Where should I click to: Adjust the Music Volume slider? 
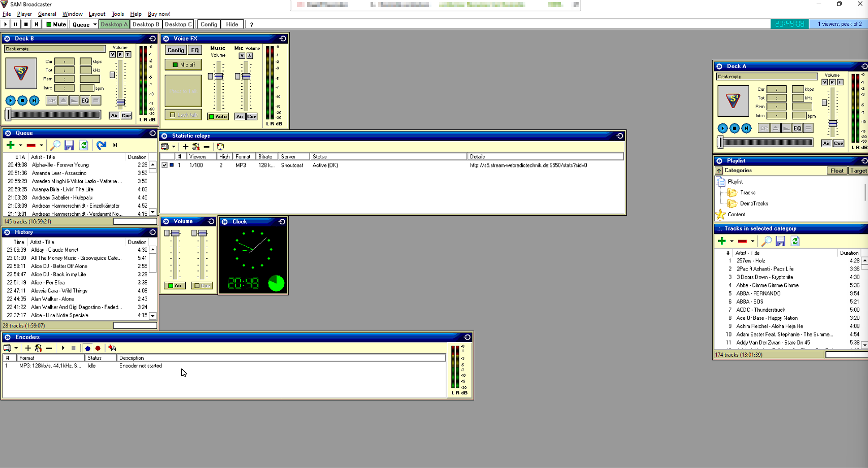click(218, 76)
